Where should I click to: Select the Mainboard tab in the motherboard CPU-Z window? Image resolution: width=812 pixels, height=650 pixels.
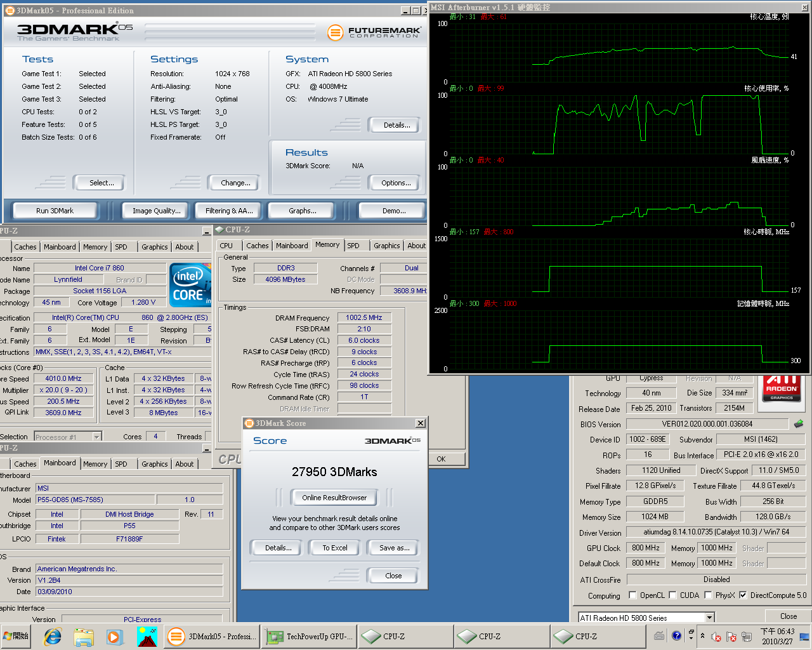click(60, 463)
